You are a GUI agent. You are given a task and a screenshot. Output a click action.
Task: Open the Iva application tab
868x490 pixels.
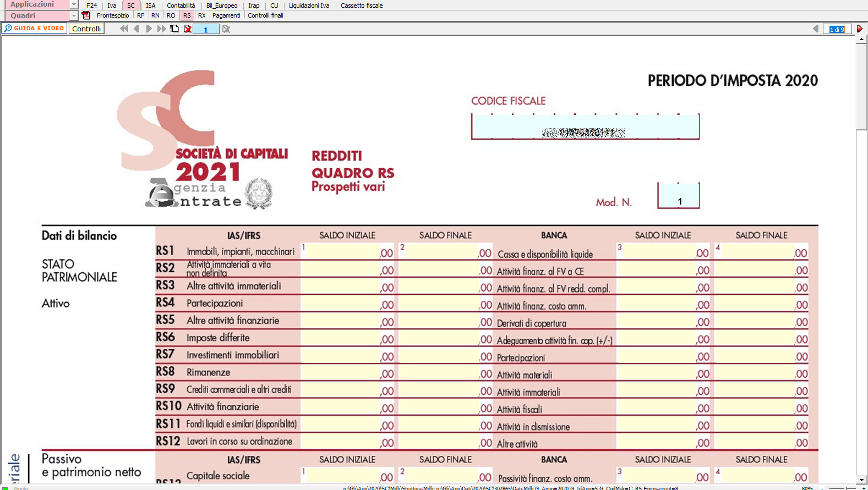112,5
